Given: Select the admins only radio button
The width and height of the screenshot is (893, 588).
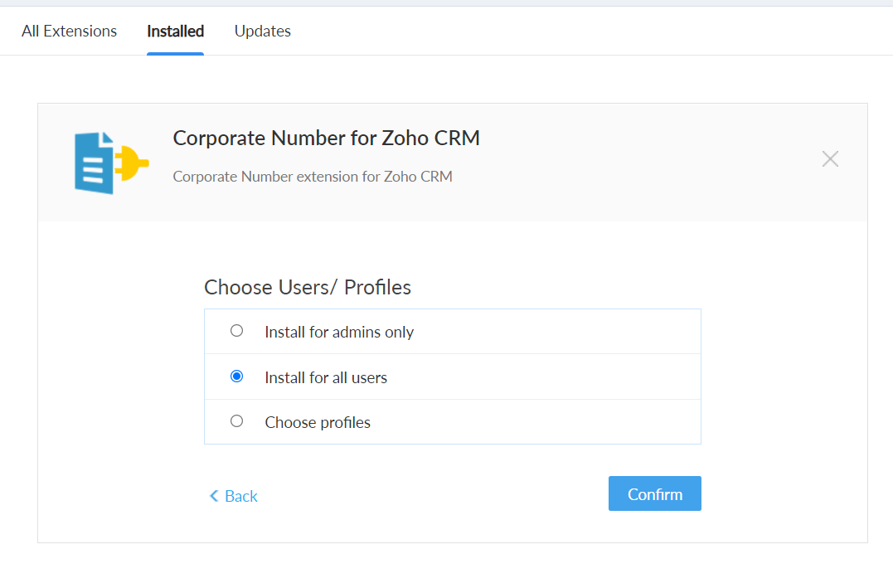Looking at the screenshot, I should click(x=237, y=331).
